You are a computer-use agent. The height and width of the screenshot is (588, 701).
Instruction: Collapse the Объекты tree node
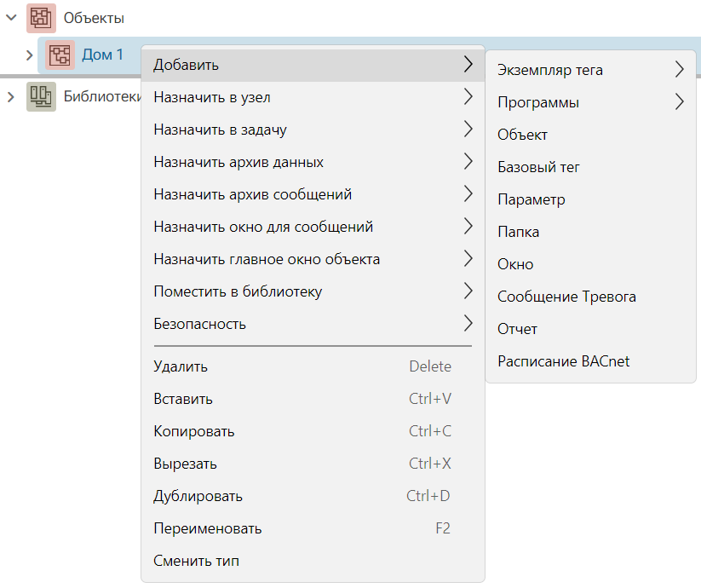[11, 18]
